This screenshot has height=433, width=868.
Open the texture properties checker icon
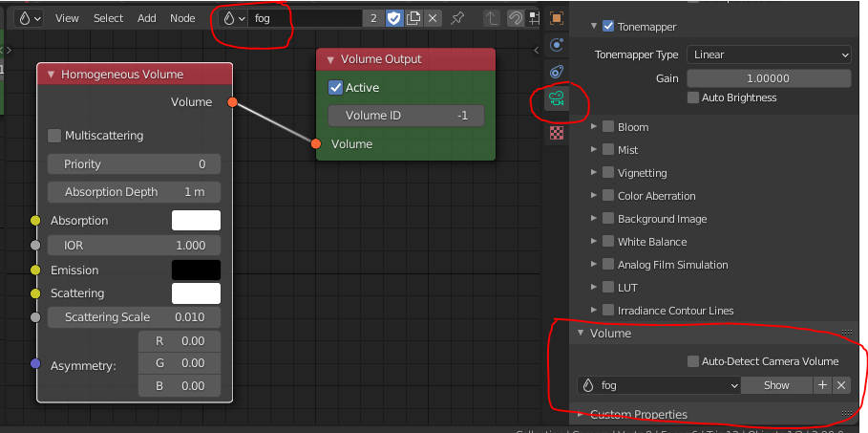coord(557,133)
